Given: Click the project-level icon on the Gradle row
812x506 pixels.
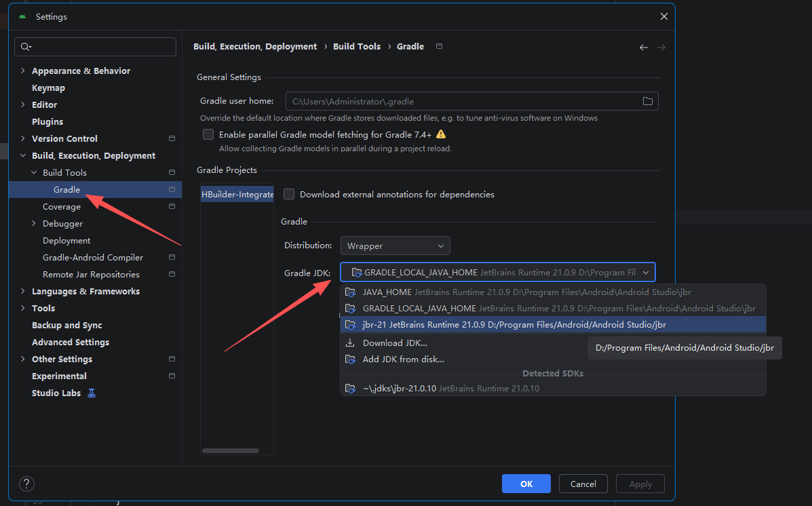Looking at the screenshot, I should (x=172, y=189).
